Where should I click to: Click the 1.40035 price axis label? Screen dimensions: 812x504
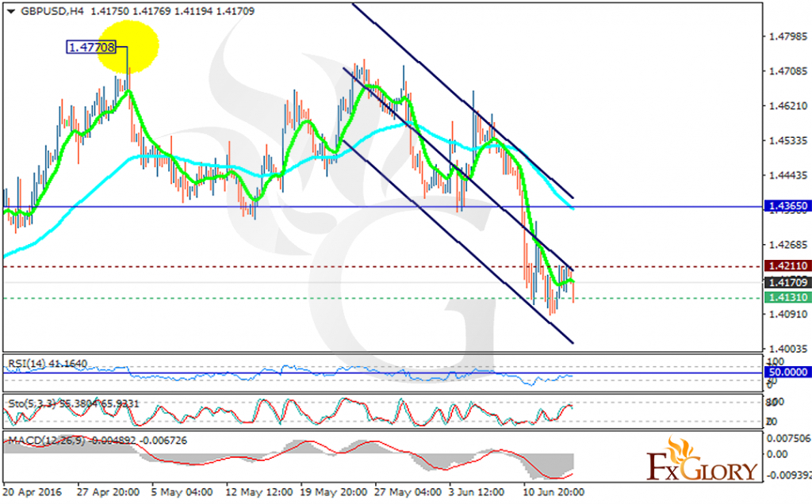pyautogui.click(x=788, y=349)
